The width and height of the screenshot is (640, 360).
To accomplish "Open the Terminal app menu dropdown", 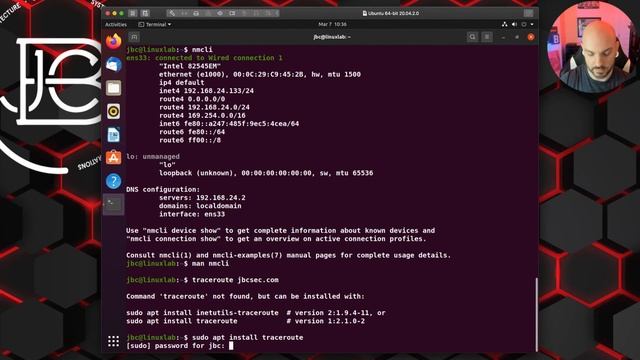I will (155, 24).
